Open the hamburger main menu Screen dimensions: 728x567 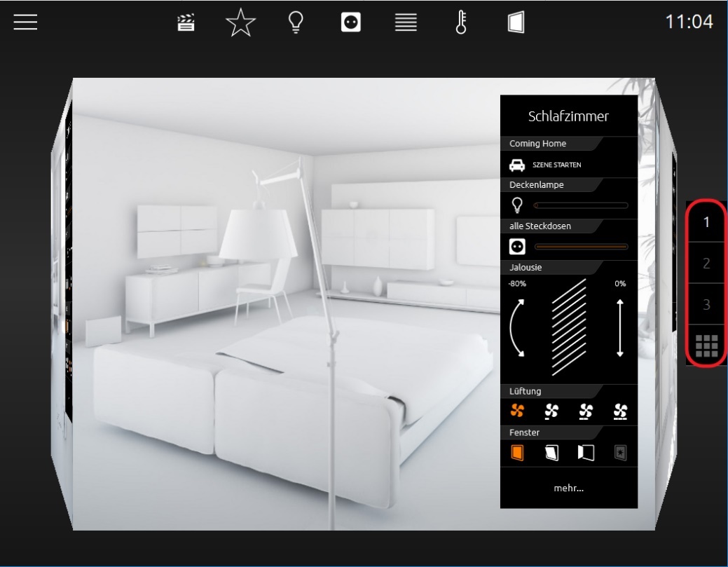[x=25, y=22]
